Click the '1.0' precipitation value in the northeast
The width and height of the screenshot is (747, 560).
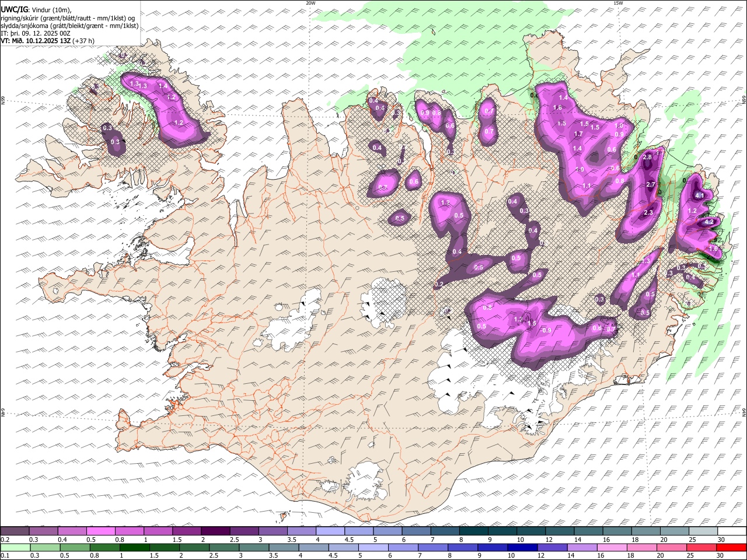(619, 125)
